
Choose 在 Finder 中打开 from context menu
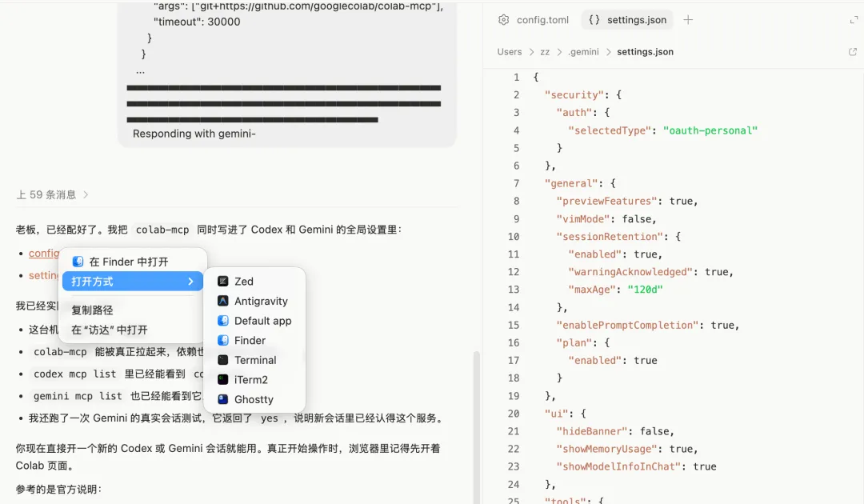click(x=132, y=262)
